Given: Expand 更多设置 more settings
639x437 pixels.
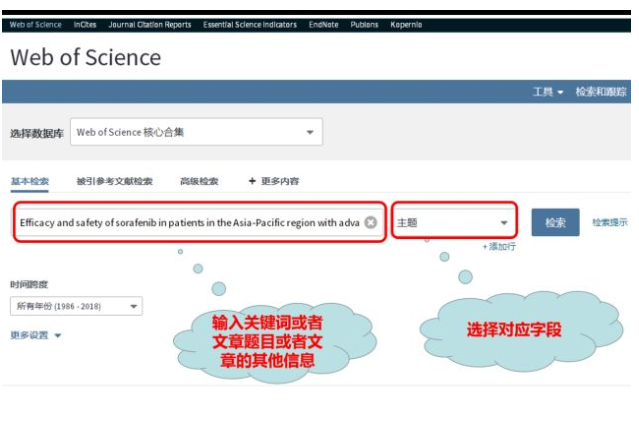Looking at the screenshot, I should click(35, 335).
